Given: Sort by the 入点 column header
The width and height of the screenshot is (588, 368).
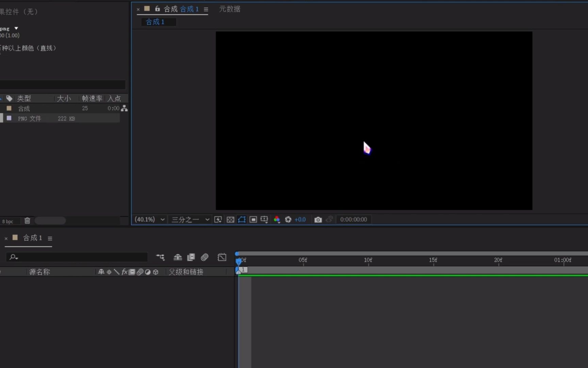Looking at the screenshot, I should pos(114,98).
